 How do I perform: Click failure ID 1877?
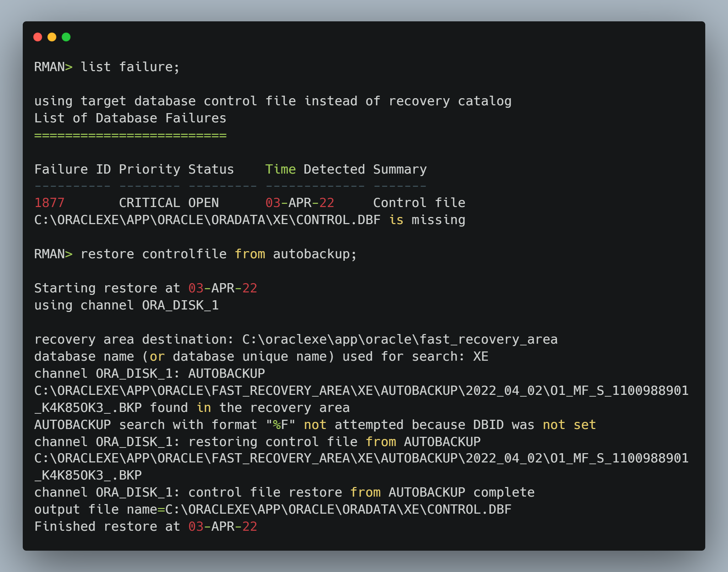pyautogui.click(x=49, y=203)
